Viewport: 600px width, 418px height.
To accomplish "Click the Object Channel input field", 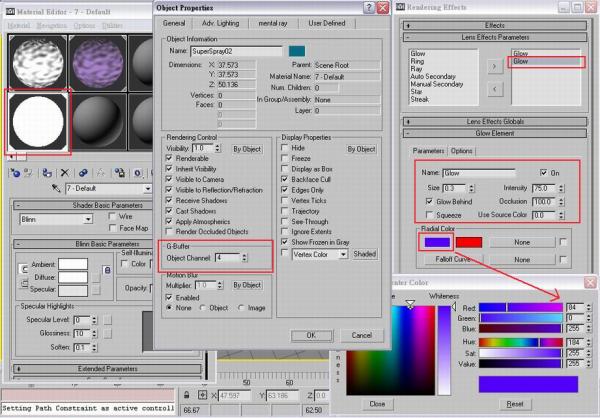I will coord(228,258).
